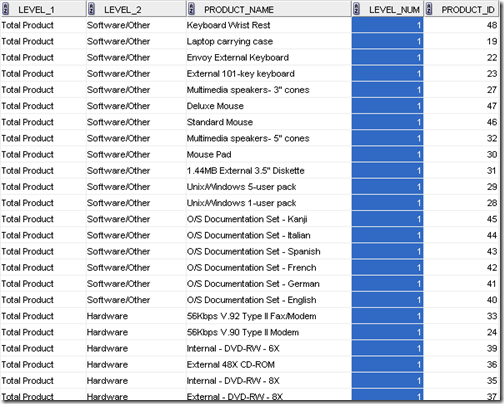Select 1.44MB External 3.5" Diskette cell
504x404 pixels.
pos(269,171)
